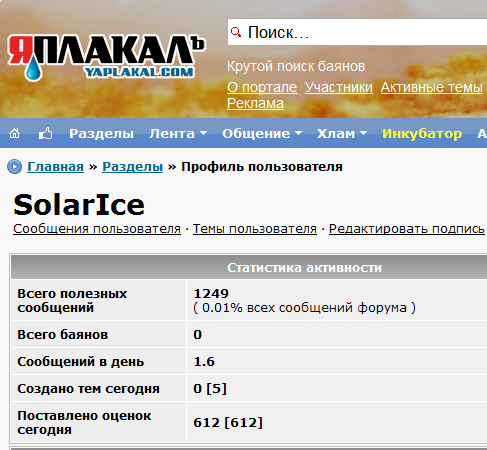Focus the Поиск search field
Screen dimensions: 487x450
tap(357, 32)
